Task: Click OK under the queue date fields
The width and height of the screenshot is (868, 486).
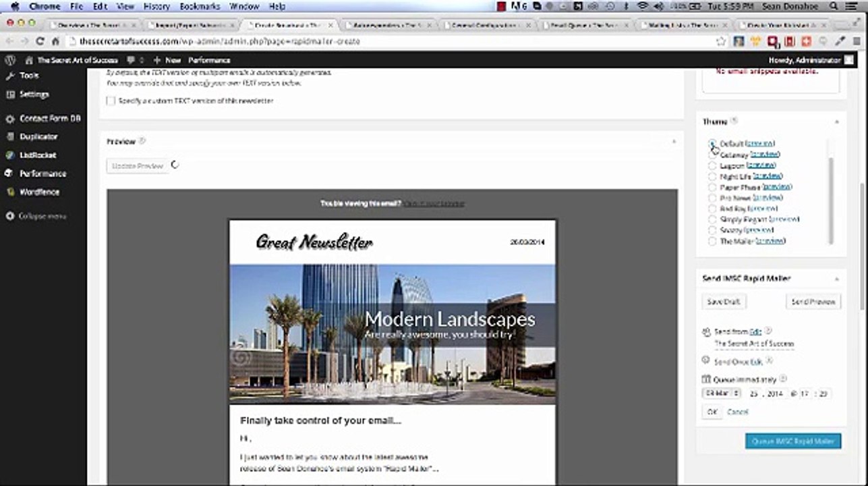Action: coord(712,411)
